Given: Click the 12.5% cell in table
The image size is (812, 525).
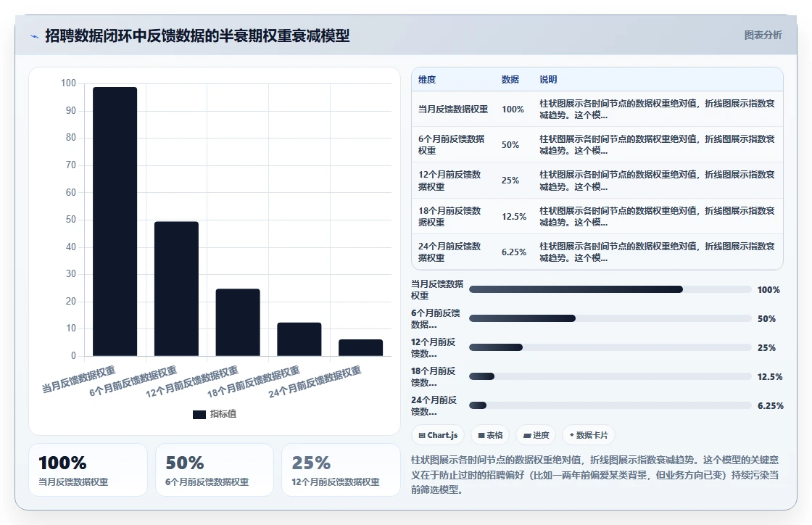Looking at the screenshot, I should click(514, 216).
